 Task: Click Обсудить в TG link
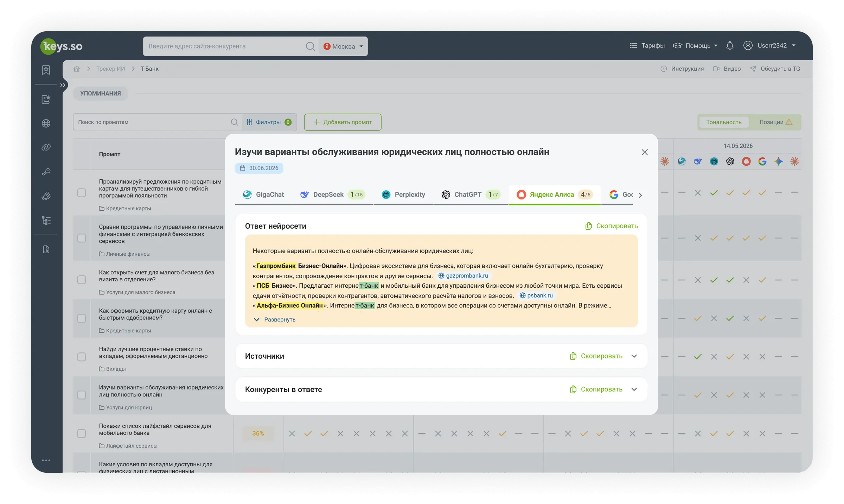tap(775, 69)
